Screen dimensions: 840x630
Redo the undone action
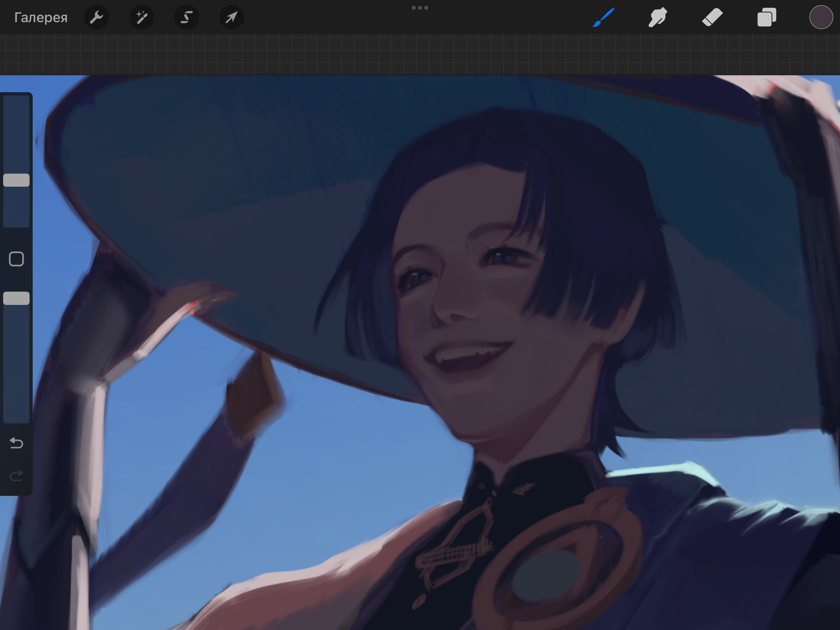(16, 476)
